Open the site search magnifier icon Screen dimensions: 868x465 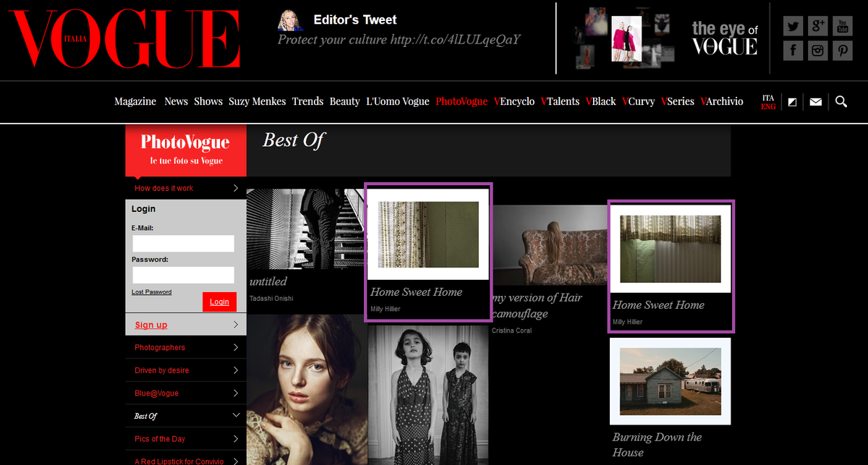(x=841, y=102)
